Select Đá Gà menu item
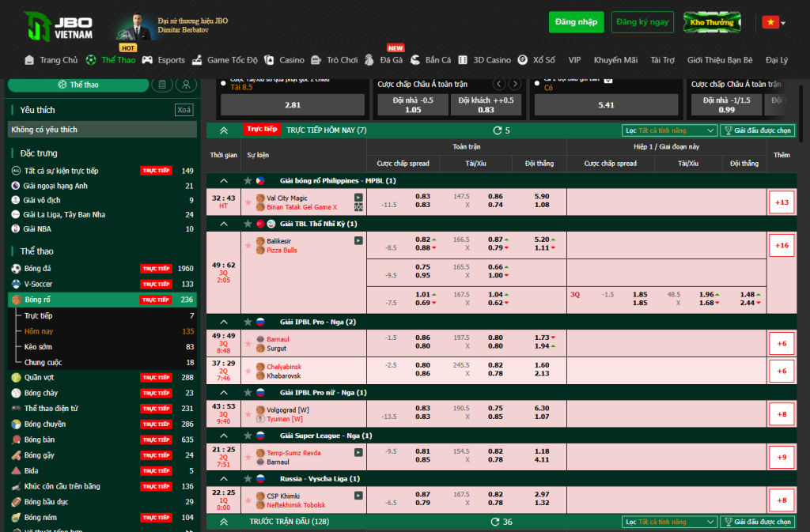 384,60
